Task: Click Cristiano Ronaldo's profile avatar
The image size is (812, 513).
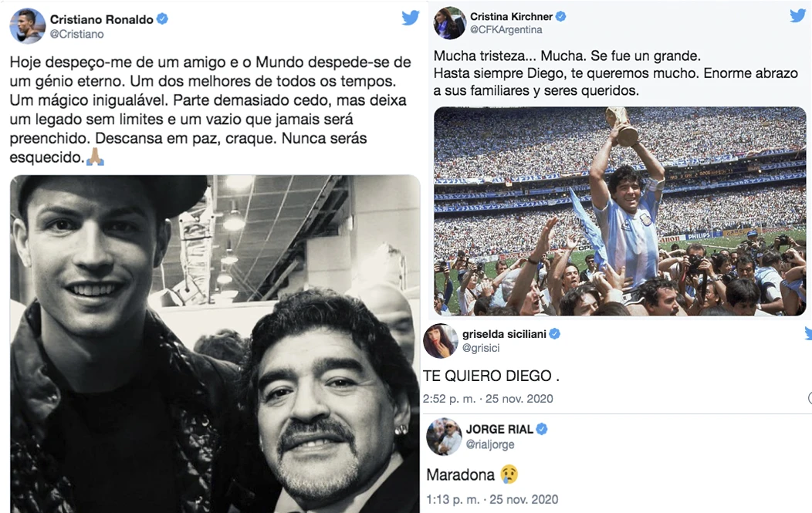Action: tap(28, 26)
